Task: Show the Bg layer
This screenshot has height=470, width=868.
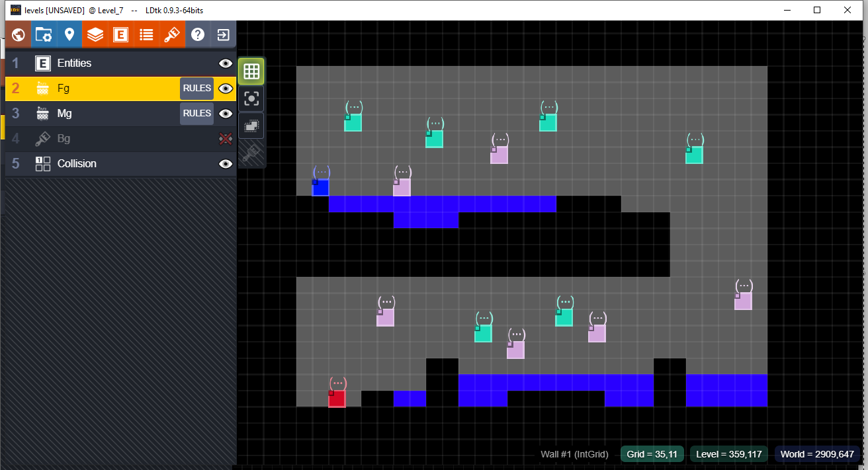Action: [x=226, y=139]
